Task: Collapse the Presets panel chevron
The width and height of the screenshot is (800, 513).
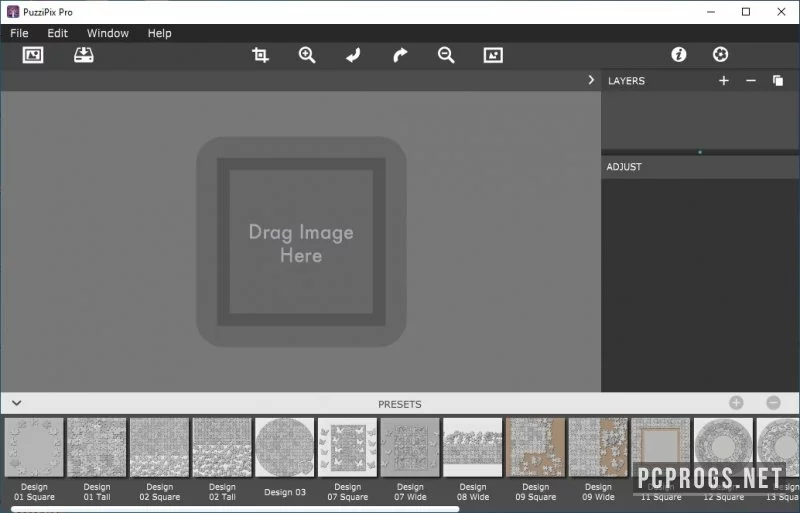Action: tap(17, 403)
